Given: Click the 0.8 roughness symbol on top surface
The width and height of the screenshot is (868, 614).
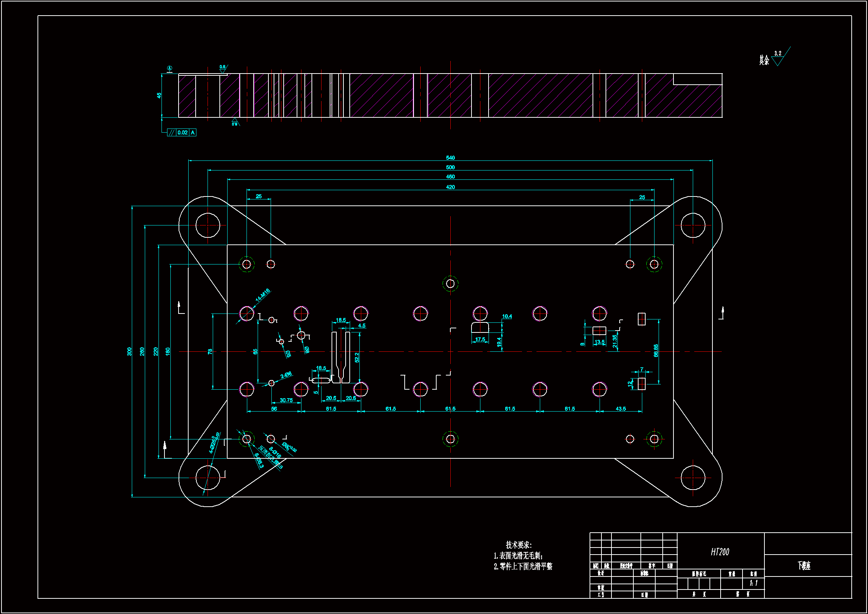Looking at the screenshot, I should (x=223, y=68).
